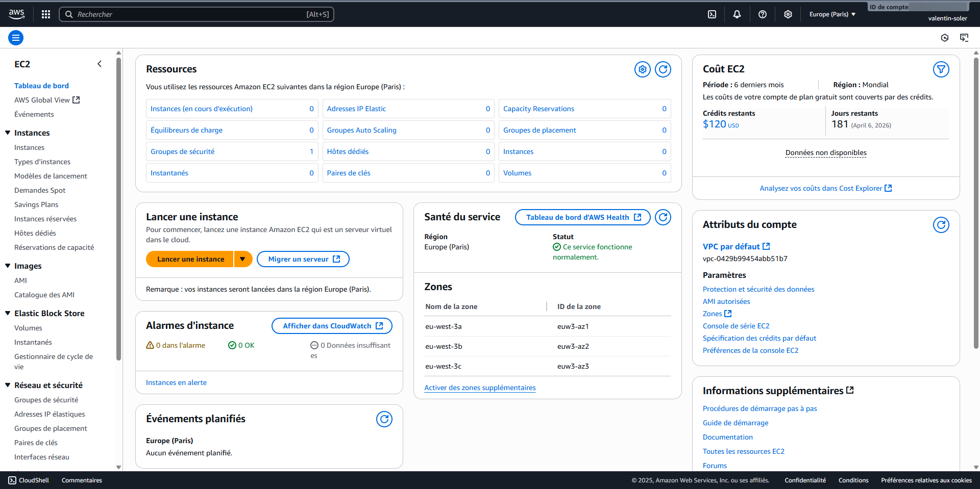This screenshot has width=980, height=489.
Task: Open Analysez vos coûts dans Cost Explorer
Action: pos(825,188)
